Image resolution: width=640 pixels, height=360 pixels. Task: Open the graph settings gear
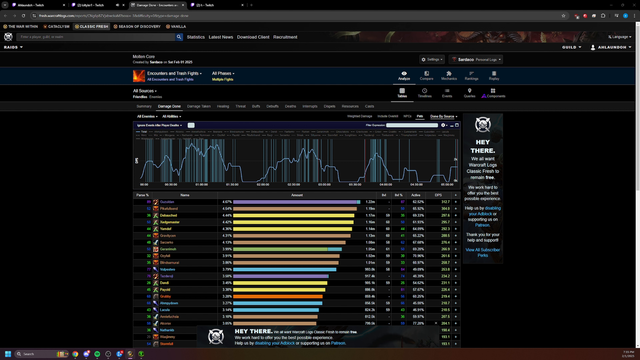coord(443,125)
